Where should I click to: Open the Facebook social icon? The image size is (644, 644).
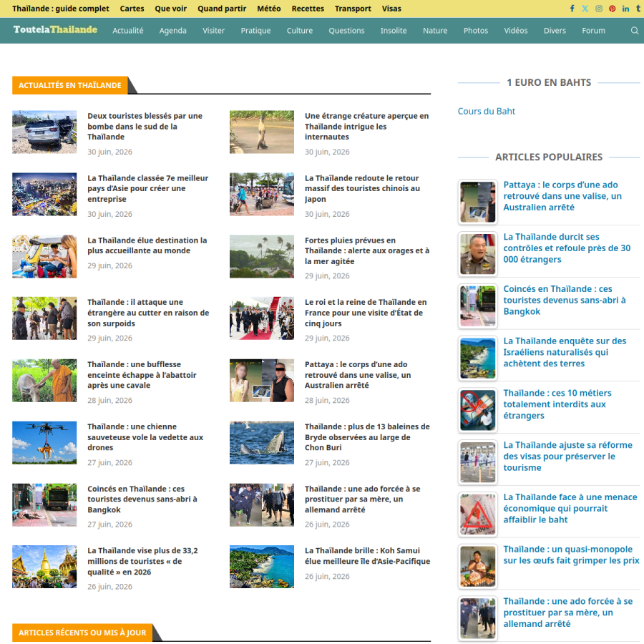(x=572, y=9)
